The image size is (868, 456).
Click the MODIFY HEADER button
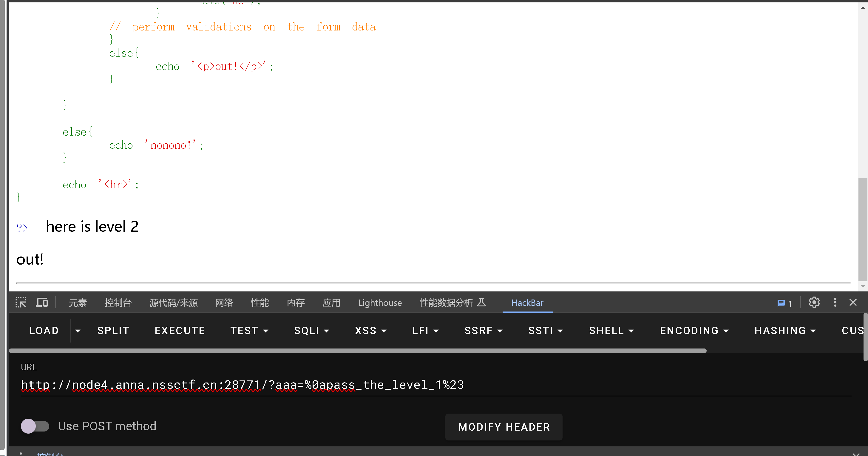pyautogui.click(x=504, y=427)
